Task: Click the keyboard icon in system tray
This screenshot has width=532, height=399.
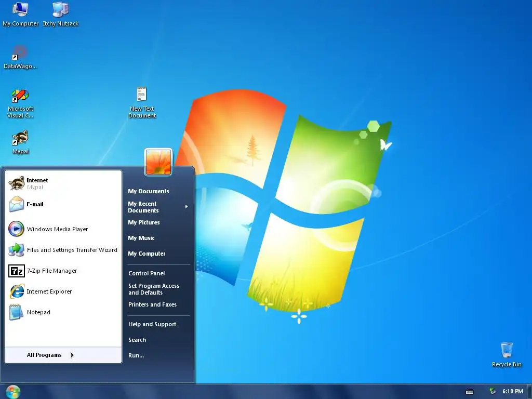Action: (470, 392)
